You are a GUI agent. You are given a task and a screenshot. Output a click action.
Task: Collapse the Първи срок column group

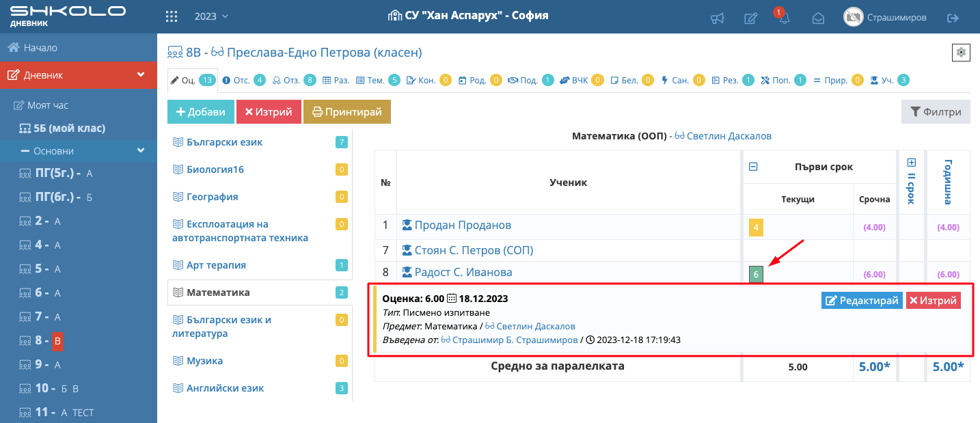[x=753, y=167]
